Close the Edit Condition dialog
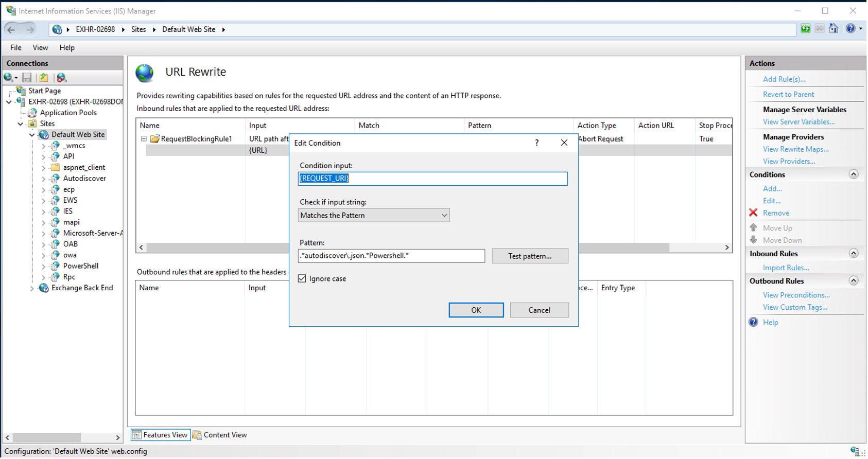The height and width of the screenshot is (459, 868). (x=565, y=143)
